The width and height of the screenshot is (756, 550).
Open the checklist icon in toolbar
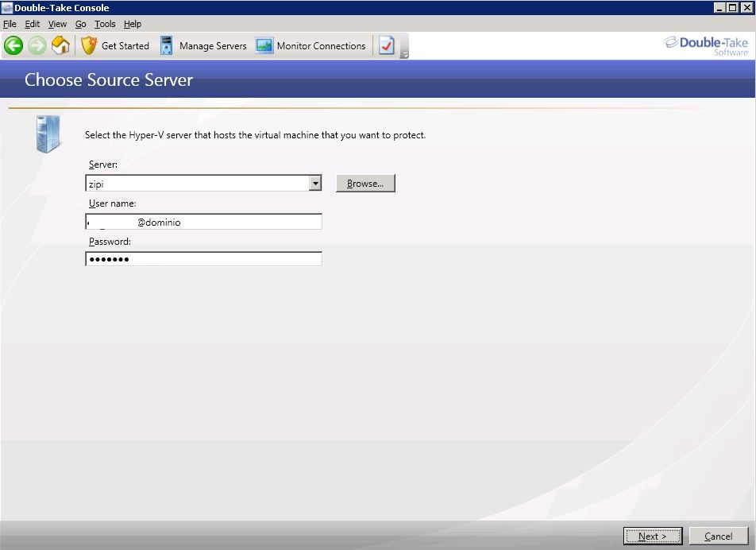pyautogui.click(x=387, y=46)
